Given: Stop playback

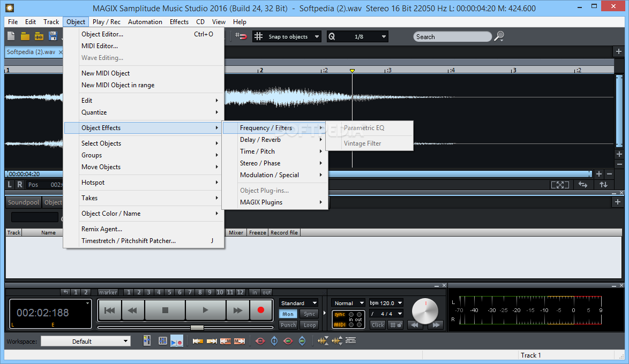Looking at the screenshot, I should (165, 310).
